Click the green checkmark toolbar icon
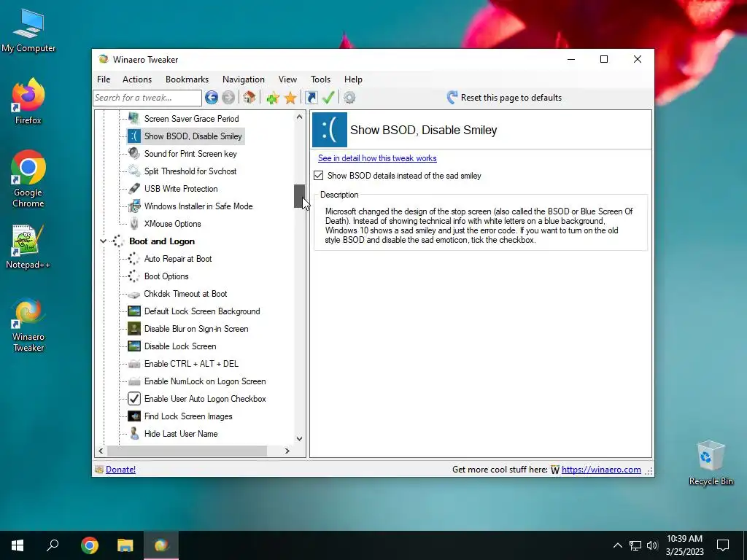 click(x=328, y=97)
